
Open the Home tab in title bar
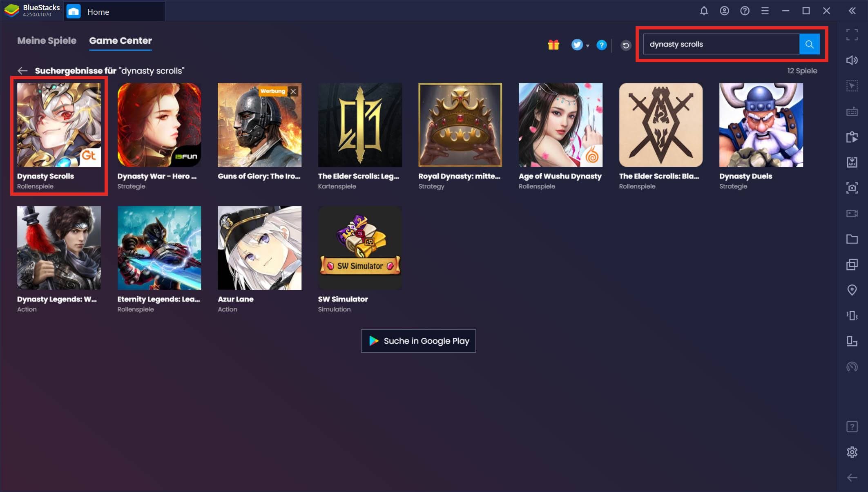[x=114, y=11]
